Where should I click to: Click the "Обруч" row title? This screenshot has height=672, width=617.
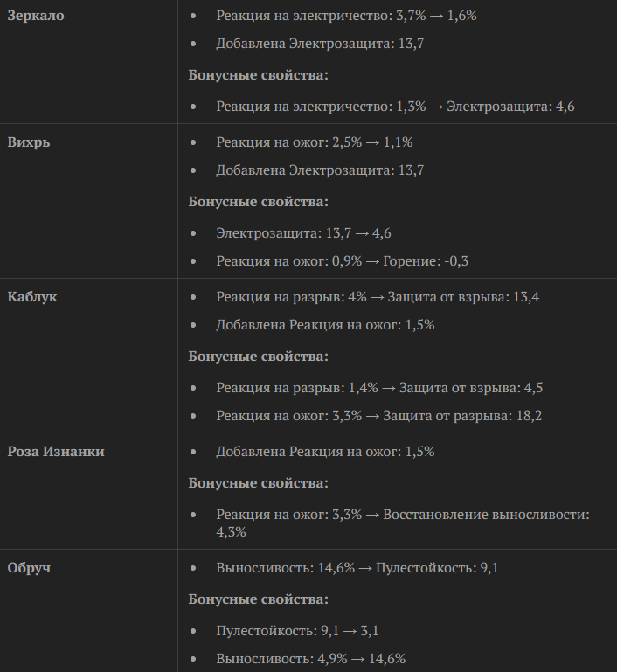[x=29, y=568]
